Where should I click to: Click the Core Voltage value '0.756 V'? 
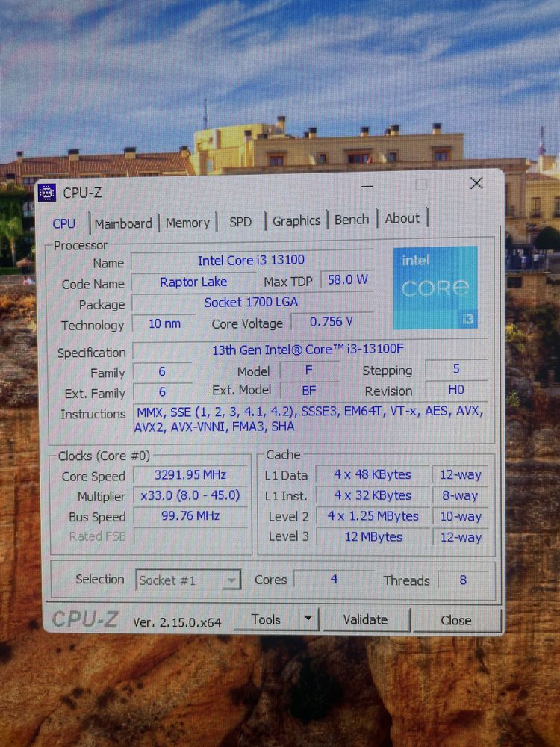point(332,322)
